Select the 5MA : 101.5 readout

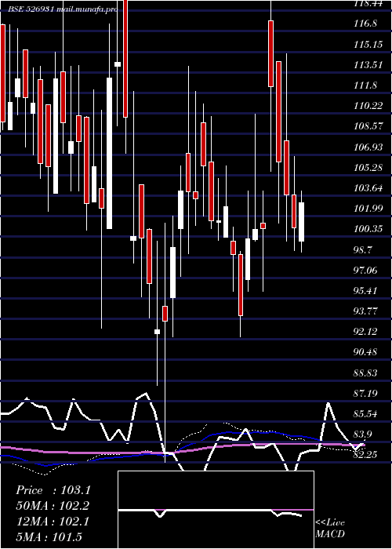(x=49, y=536)
